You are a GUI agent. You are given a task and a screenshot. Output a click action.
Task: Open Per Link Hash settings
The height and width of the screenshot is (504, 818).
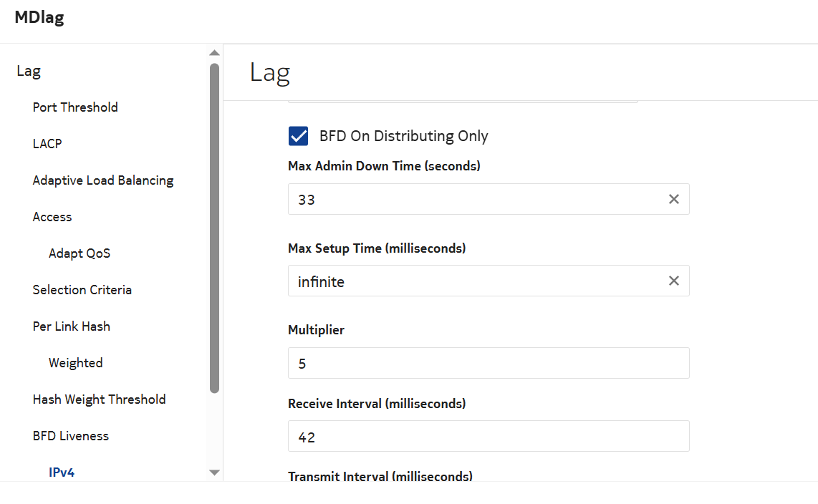click(72, 326)
